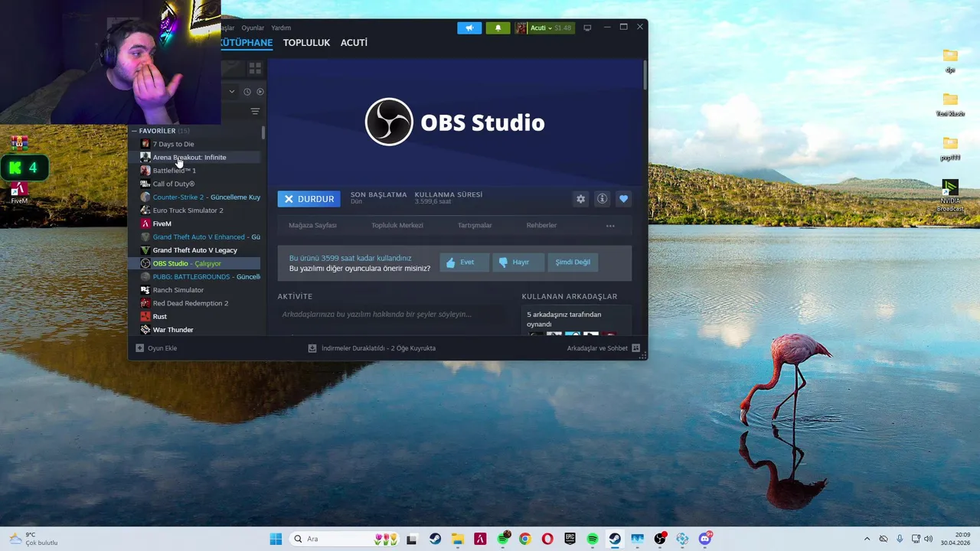Viewport: 980px width, 551px height.
Task: Open the FiveM desktop shortcut
Action: (19, 191)
